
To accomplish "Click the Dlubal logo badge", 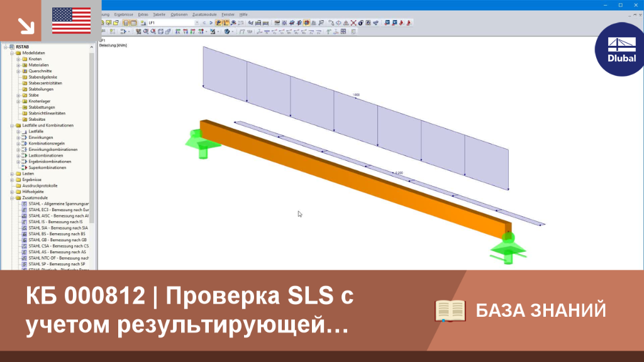I will 620,49.
